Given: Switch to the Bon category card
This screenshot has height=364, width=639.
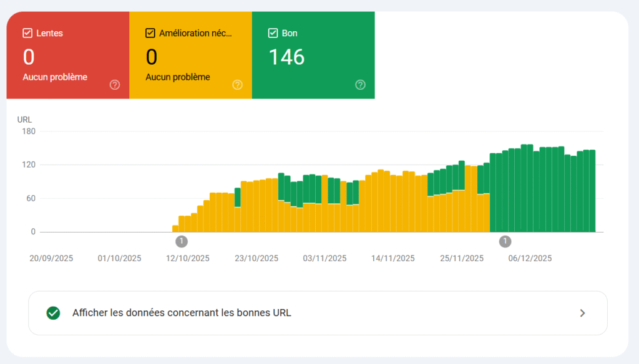Looking at the screenshot, I should pyautogui.click(x=312, y=55).
